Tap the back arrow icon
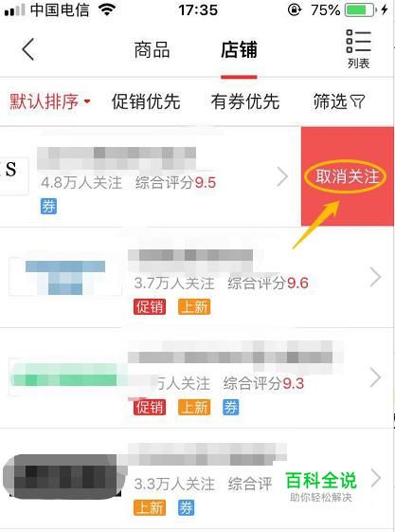Image resolution: width=395 pixels, height=532 pixels. (x=28, y=49)
